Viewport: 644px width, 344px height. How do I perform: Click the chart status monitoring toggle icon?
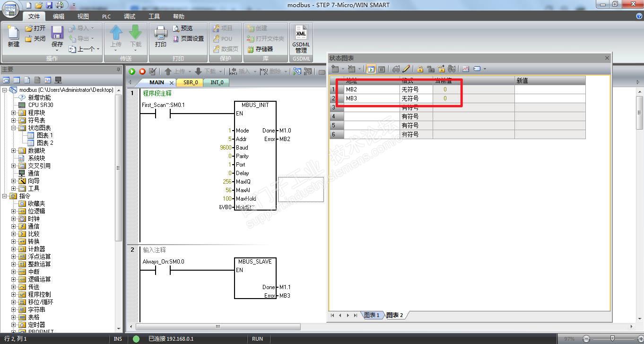pos(371,69)
